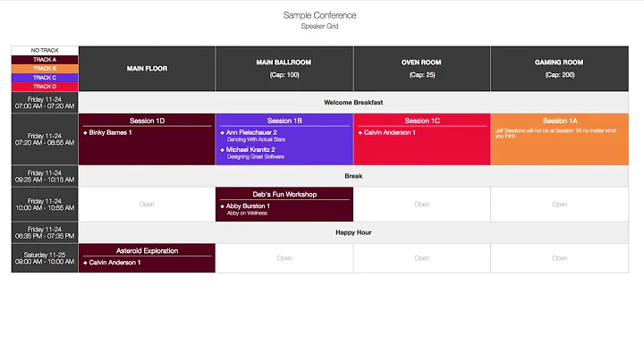
Task: Click the Friday 07:20 AM time slot cell
Action: [x=45, y=139]
